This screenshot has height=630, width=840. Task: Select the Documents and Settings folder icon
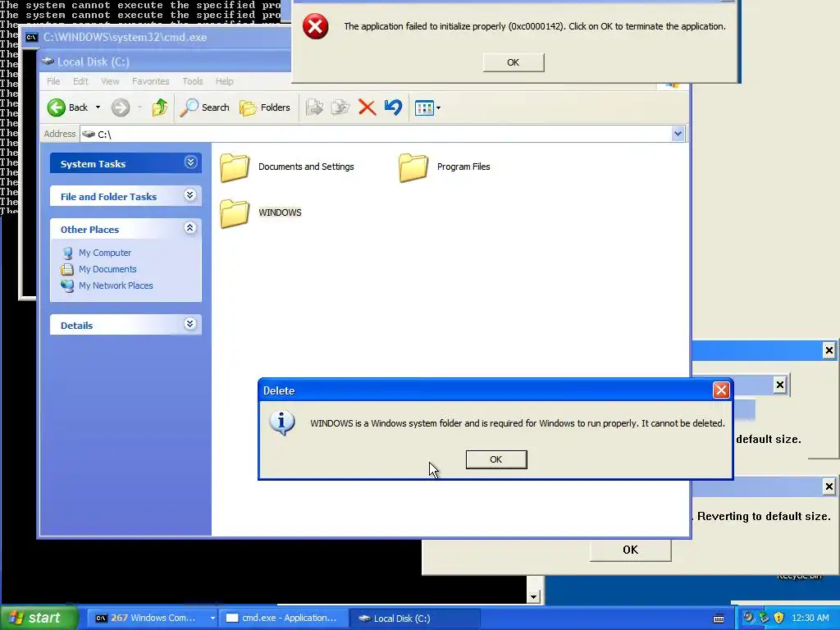235,167
